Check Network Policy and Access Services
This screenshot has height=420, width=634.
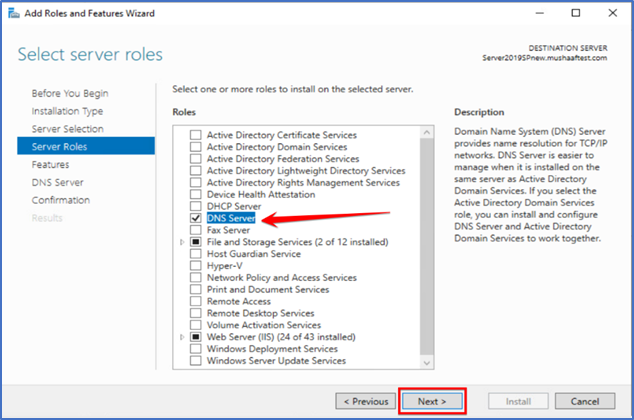[196, 278]
